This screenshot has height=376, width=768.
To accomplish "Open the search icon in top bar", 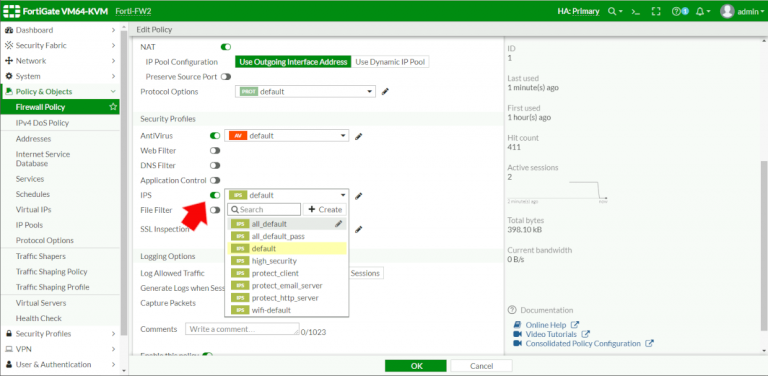I will [x=612, y=11].
